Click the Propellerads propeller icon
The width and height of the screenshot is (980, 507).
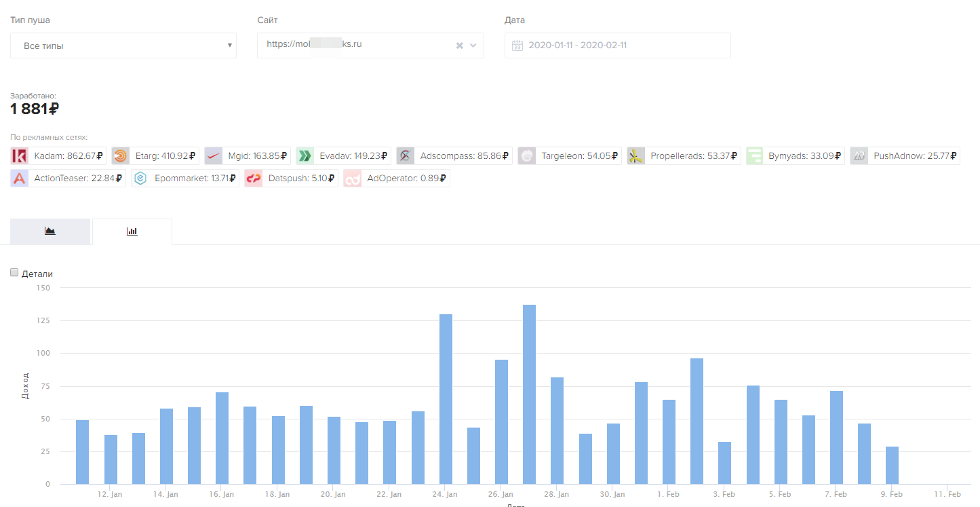(x=635, y=156)
